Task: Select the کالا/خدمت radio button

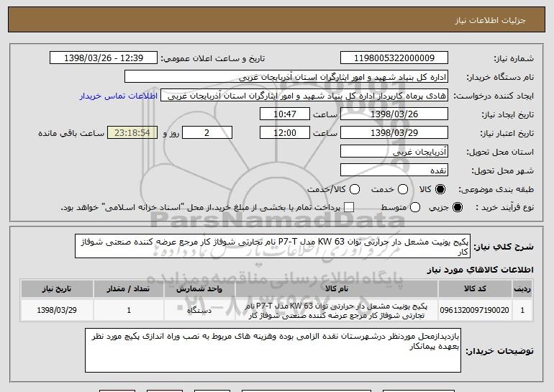Action: click(x=355, y=189)
